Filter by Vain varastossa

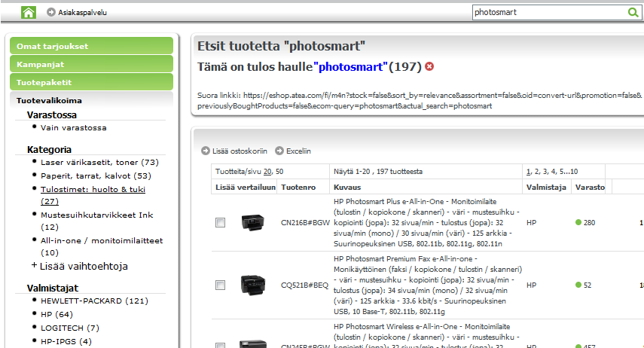point(74,128)
